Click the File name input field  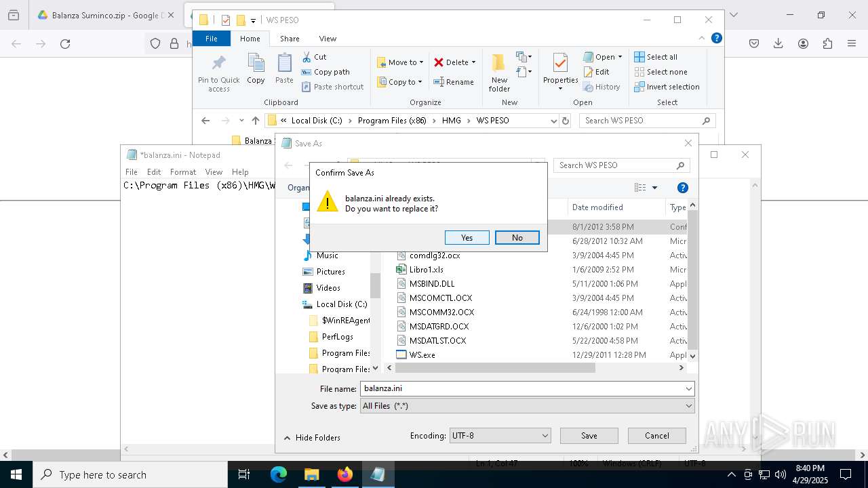coord(521,388)
